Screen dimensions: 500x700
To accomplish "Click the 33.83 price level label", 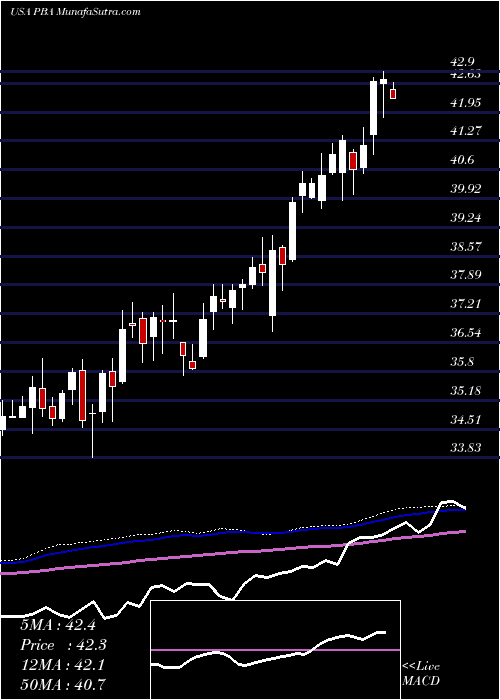I will click(466, 448).
